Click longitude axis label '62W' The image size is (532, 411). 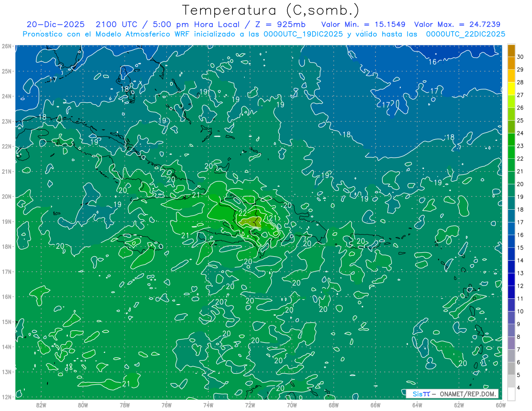[459, 405]
